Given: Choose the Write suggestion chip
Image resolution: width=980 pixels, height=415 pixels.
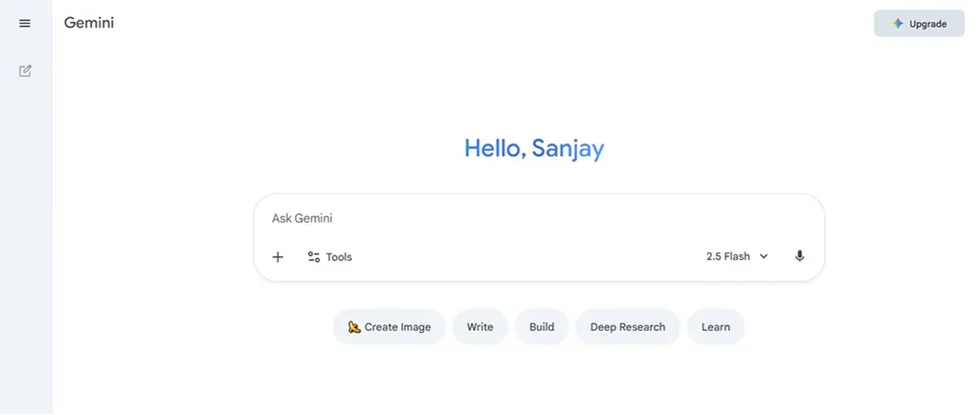Looking at the screenshot, I should coord(480,327).
